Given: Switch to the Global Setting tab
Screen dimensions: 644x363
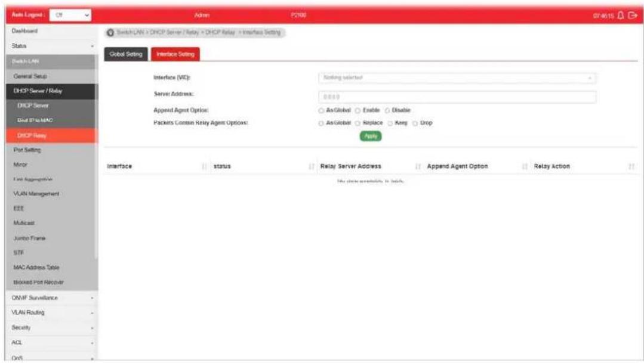Looking at the screenshot, I should tap(126, 54).
